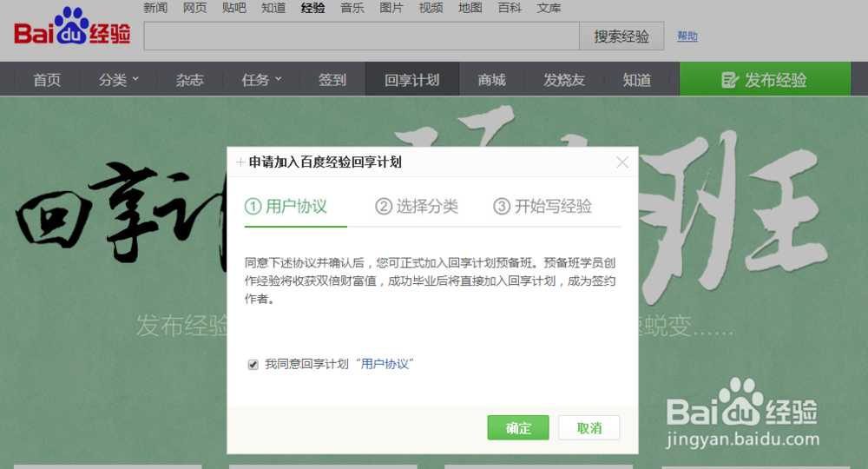Image resolution: width=868 pixels, height=469 pixels.
Task: Go to 百科 in the top links
Action: click(x=510, y=8)
